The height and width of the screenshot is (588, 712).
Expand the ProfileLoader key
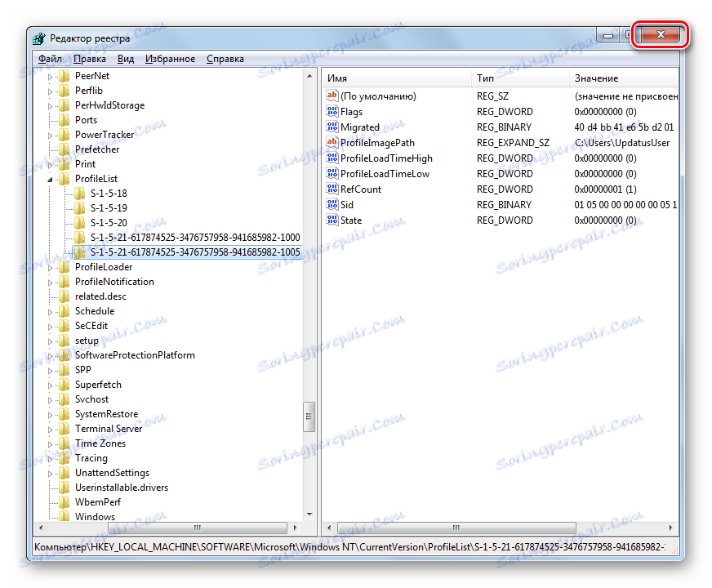point(50,267)
